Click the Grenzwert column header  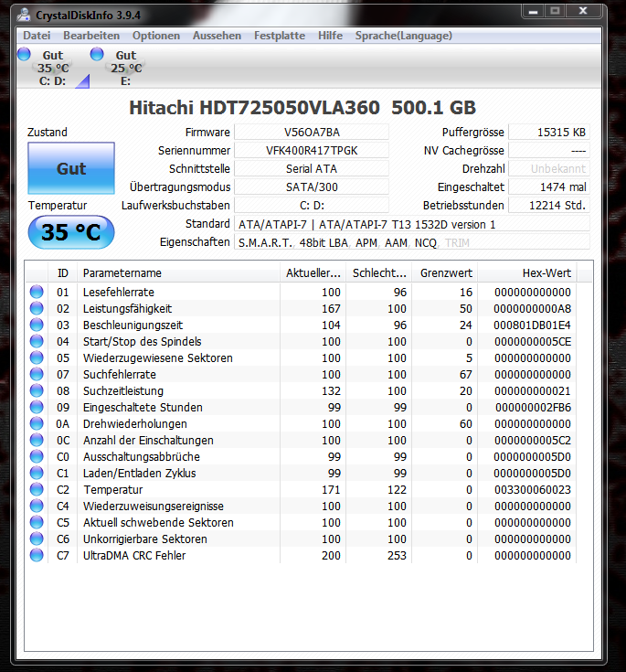[446, 273]
